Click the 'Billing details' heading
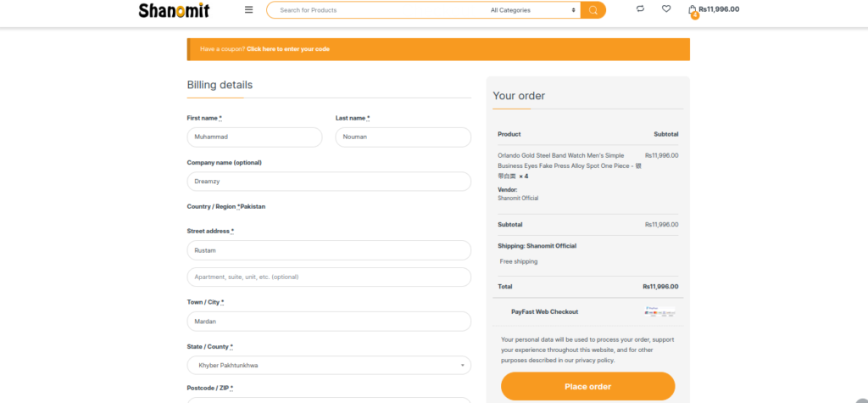This screenshot has width=868, height=403. click(x=220, y=85)
